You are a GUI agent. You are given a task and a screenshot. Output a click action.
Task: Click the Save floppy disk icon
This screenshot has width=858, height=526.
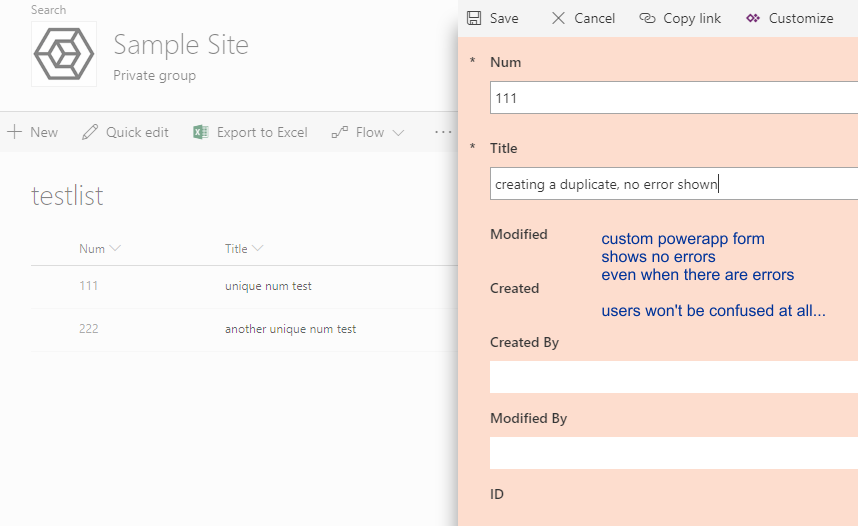point(474,18)
